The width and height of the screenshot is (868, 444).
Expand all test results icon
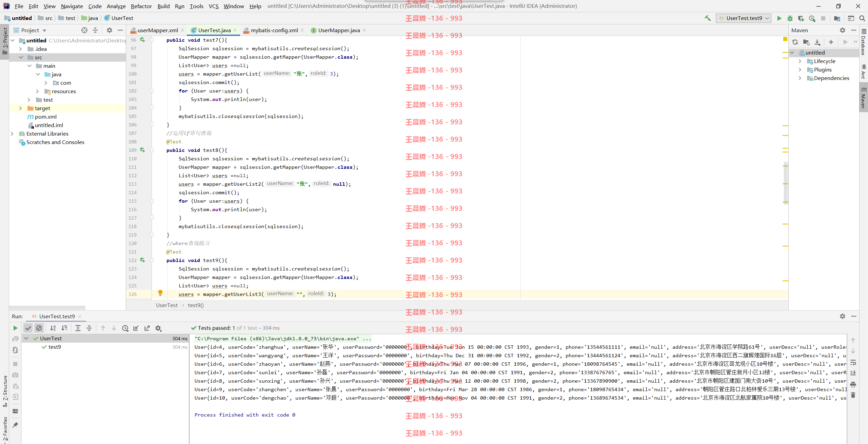click(78, 328)
